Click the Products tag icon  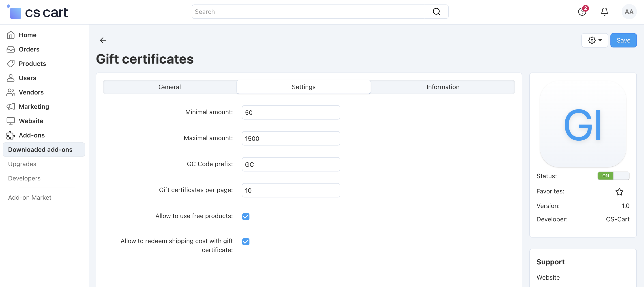[x=11, y=64]
